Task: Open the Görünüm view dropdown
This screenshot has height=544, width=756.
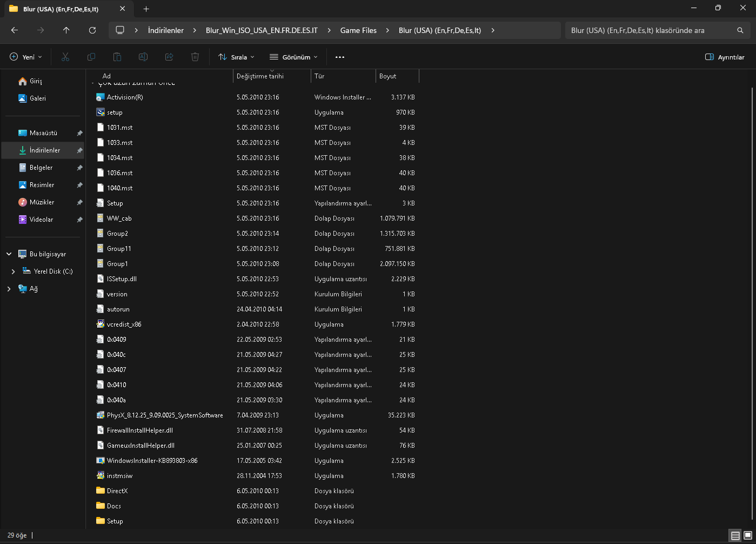Action: (x=293, y=57)
